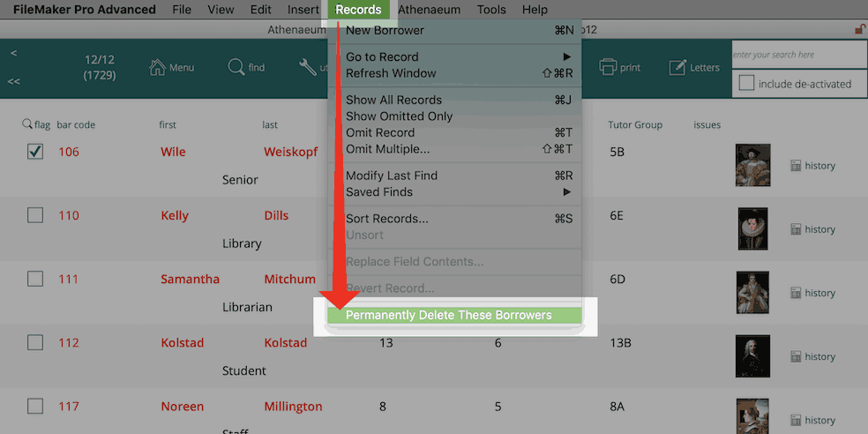Go to previous record with single arrow
This screenshot has width=868, height=434.
(14, 54)
